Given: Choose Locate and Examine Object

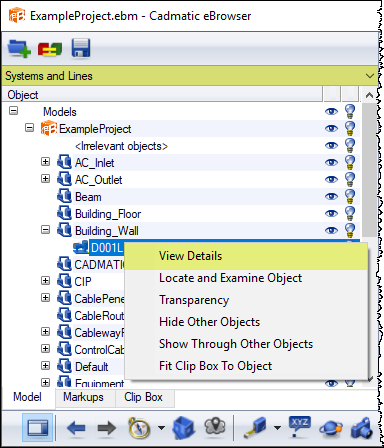Looking at the screenshot, I should coord(246,278).
